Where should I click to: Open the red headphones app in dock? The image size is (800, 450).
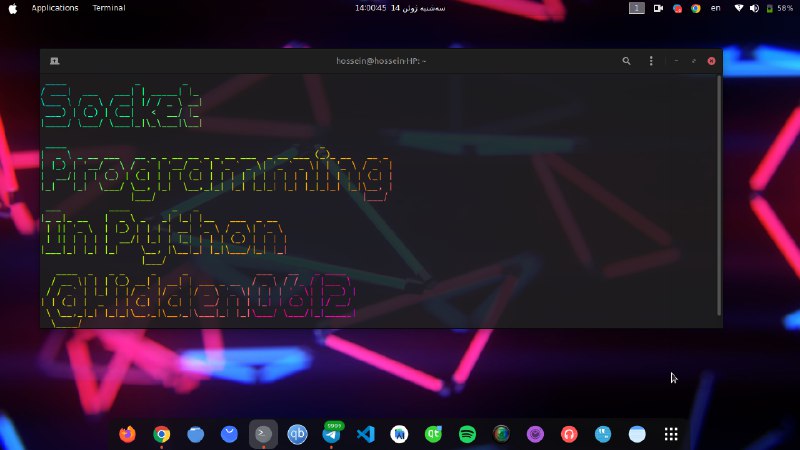(569, 434)
